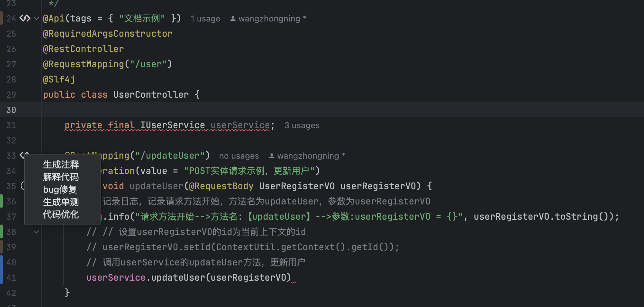The width and height of the screenshot is (644, 307).
Task: Collapse the comment block fold arrow at line 38
Action: click(x=36, y=232)
